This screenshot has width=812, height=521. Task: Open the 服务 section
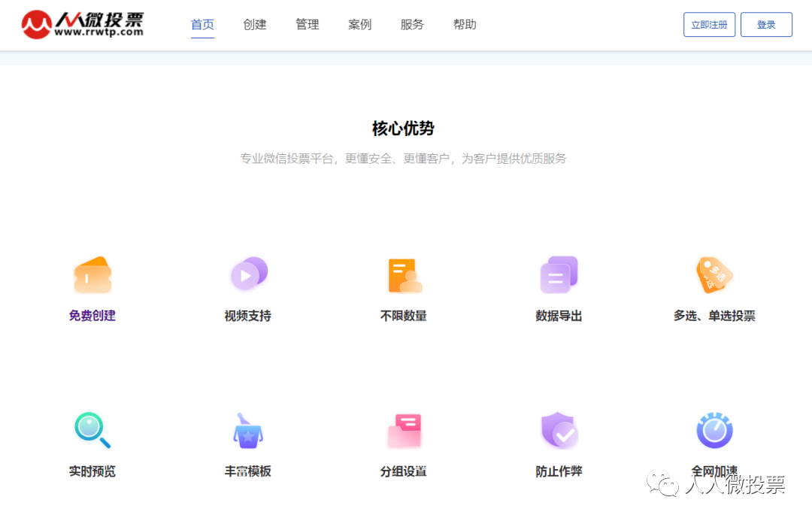click(412, 23)
